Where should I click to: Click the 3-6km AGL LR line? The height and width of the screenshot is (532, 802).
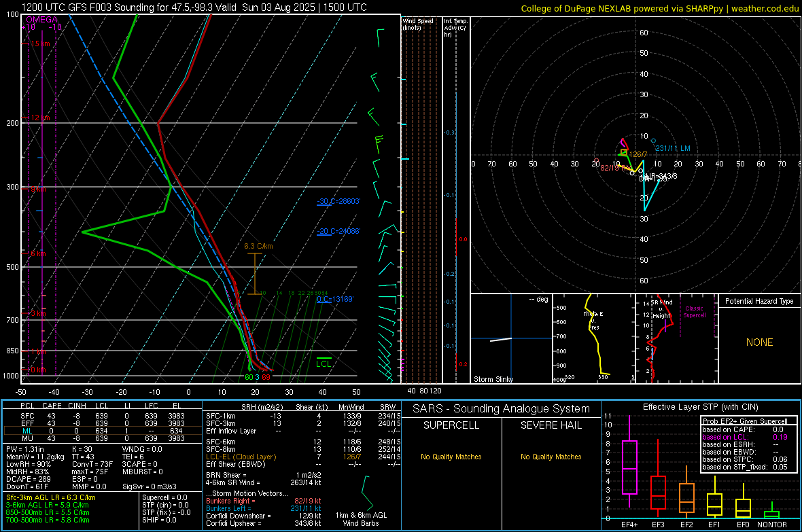tap(48, 505)
